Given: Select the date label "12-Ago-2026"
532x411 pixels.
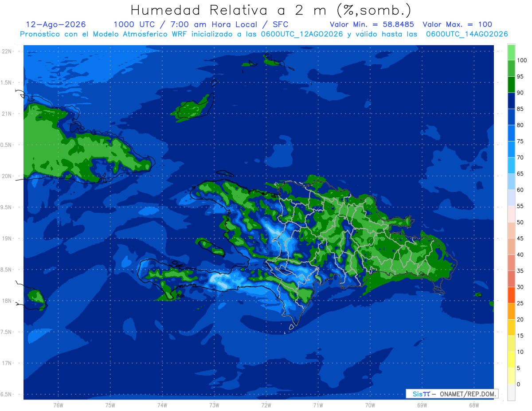Looking at the screenshot, I should coord(56,24).
